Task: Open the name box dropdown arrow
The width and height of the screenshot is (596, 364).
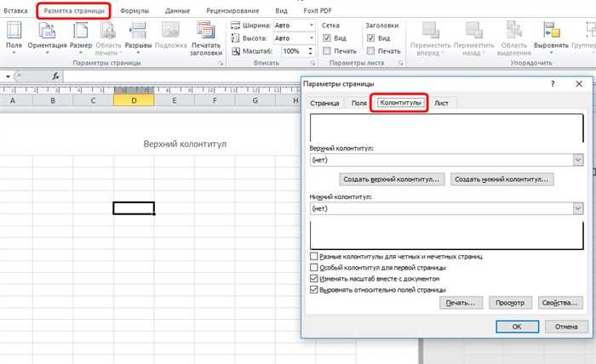Action: click(8, 77)
